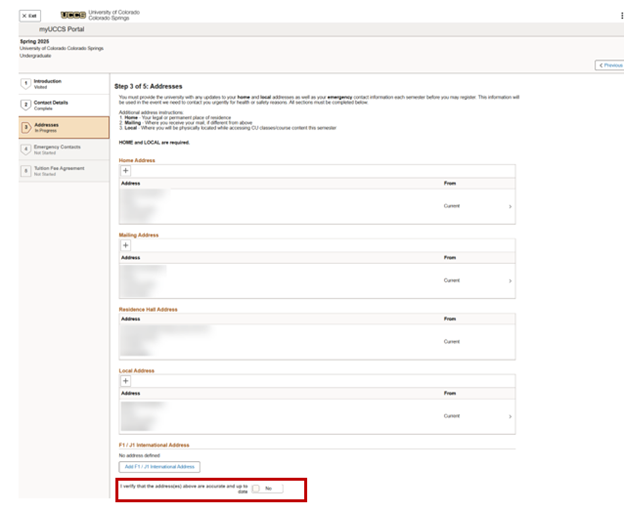Click the UCCS logo in the header

tap(72, 16)
